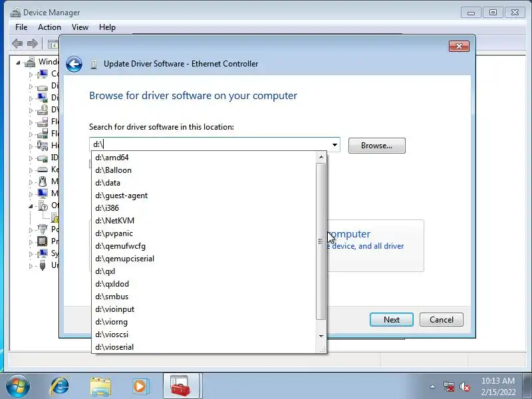
Task: Expand the Processors tree node
Action: 31,242
